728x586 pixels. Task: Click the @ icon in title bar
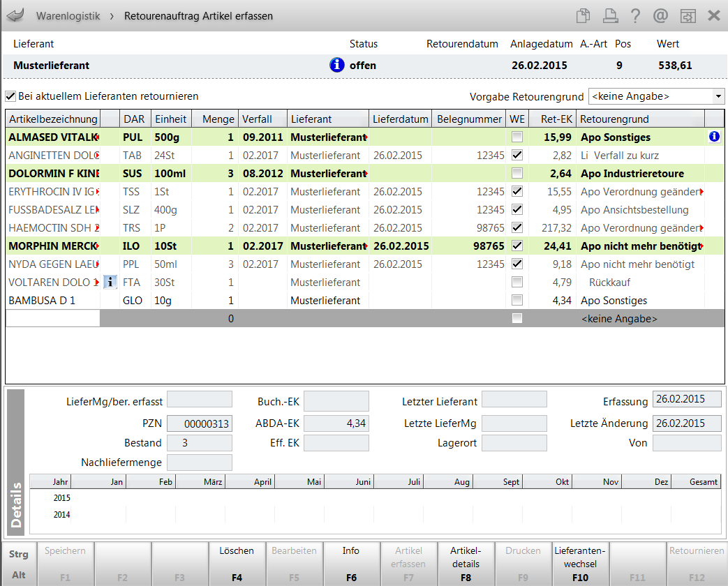[661, 15]
